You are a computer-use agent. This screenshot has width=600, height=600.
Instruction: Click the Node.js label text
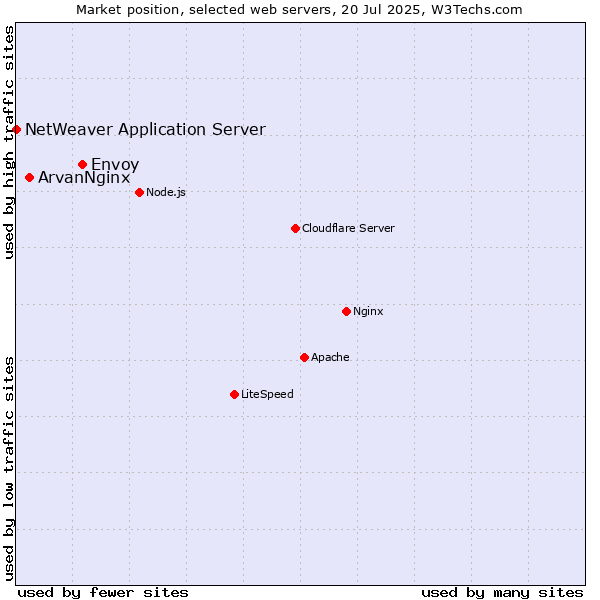point(166,192)
